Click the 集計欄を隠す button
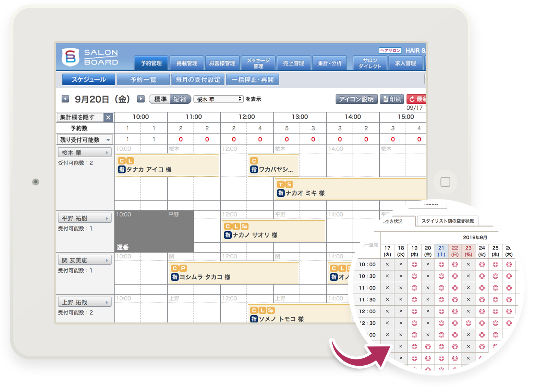Image resolution: width=536 pixels, height=392 pixels. (x=80, y=117)
